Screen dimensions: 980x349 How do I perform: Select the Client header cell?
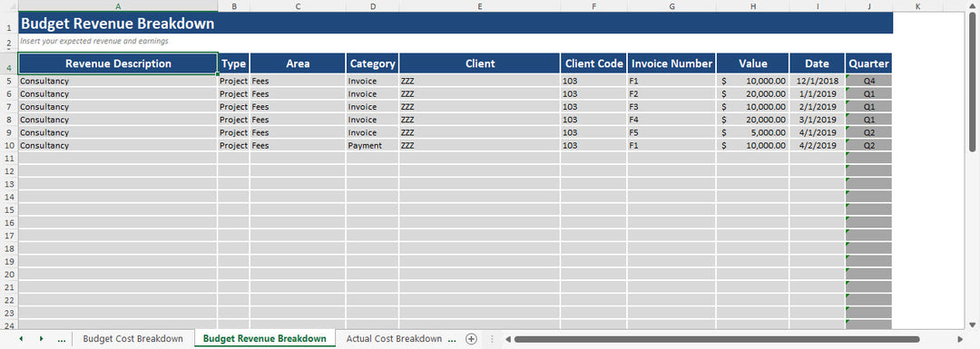479,63
